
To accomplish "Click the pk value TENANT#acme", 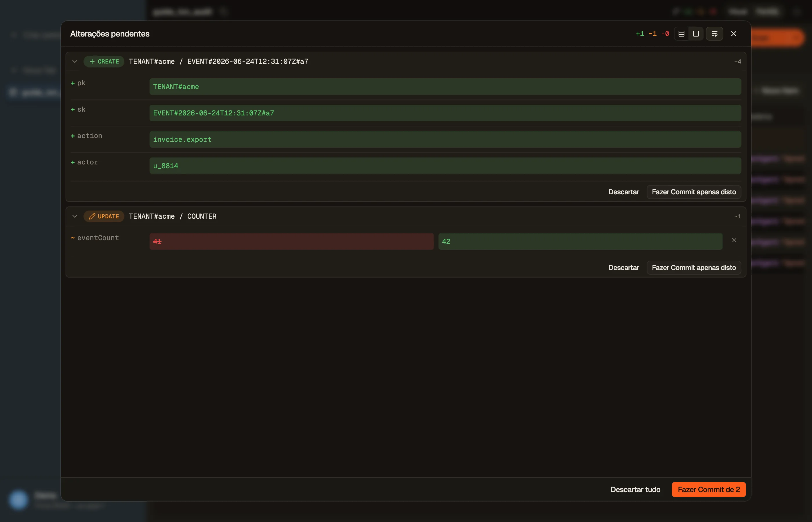I will point(445,86).
